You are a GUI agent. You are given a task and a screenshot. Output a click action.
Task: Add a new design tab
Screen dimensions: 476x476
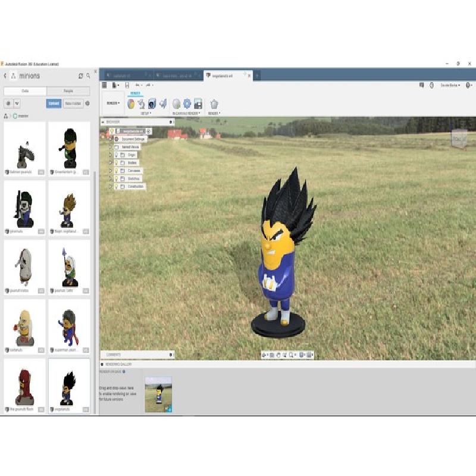(257, 76)
